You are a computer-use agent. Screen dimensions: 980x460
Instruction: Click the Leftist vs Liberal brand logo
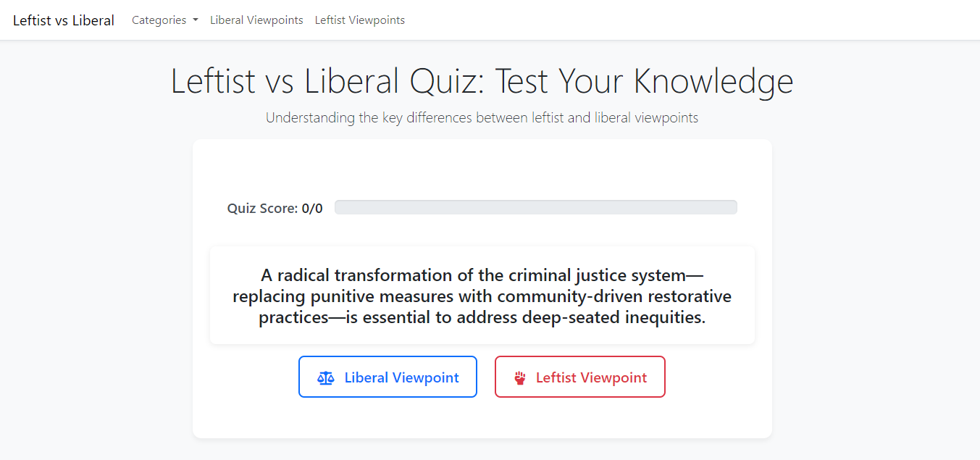(x=64, y=20)
